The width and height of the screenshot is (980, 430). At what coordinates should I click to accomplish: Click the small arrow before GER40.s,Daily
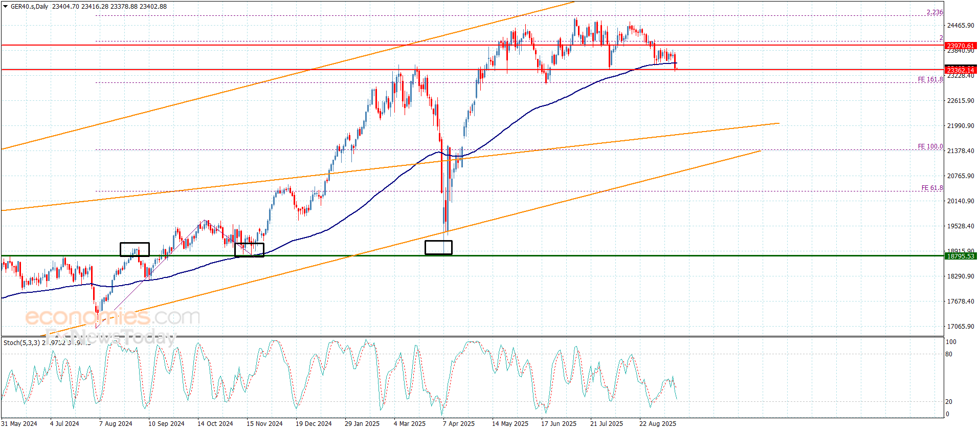[6, 7]
